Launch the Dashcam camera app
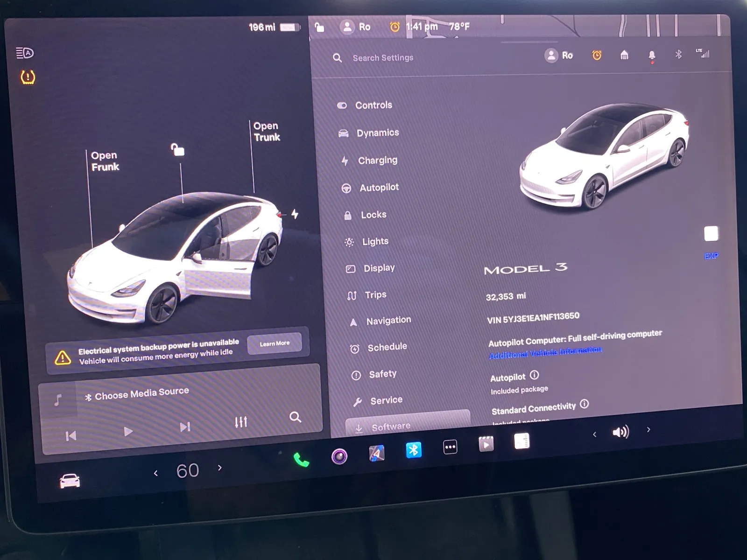Viewport: 747px width, 560px height. click(339, 456)
